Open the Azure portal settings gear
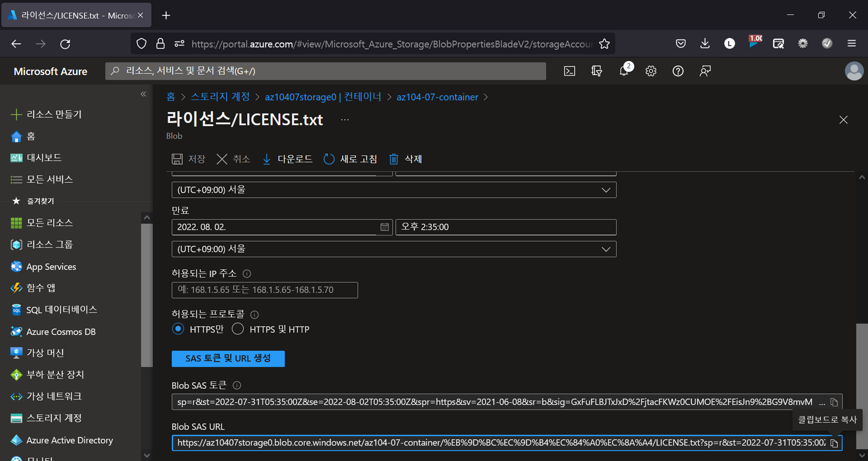The image size is (868, 461). [x=651, y=71]
